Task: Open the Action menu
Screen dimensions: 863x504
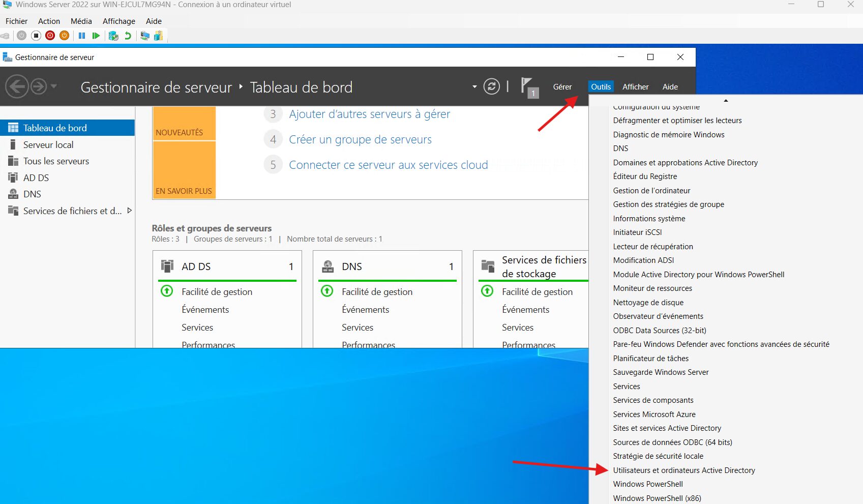Action: coord(49,21)
